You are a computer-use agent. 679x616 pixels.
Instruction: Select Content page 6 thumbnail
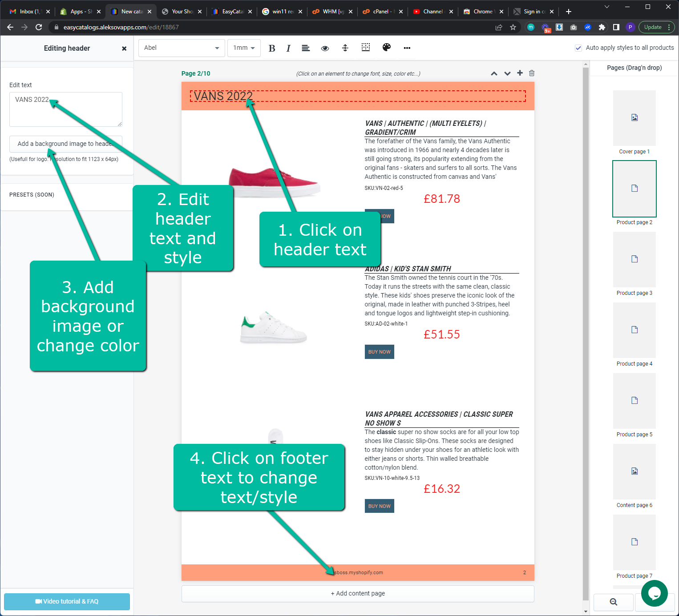click(x=635, y=471)
